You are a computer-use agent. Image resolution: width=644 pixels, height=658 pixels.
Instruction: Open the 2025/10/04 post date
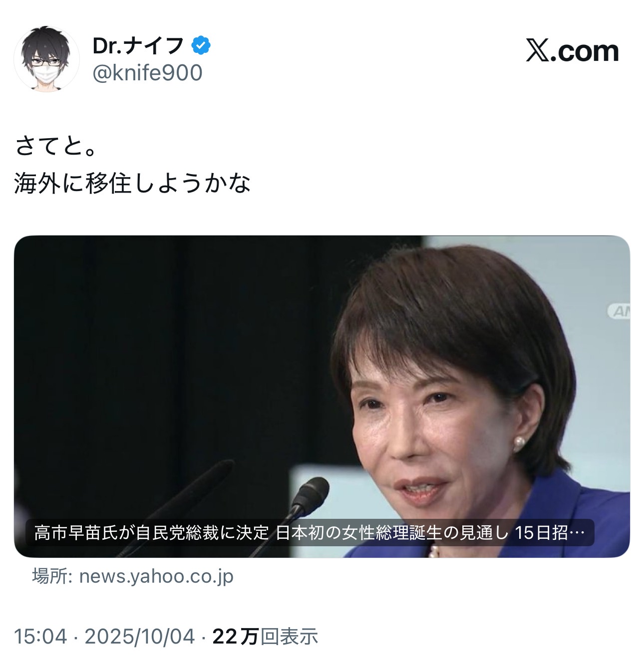coord(140,637)
